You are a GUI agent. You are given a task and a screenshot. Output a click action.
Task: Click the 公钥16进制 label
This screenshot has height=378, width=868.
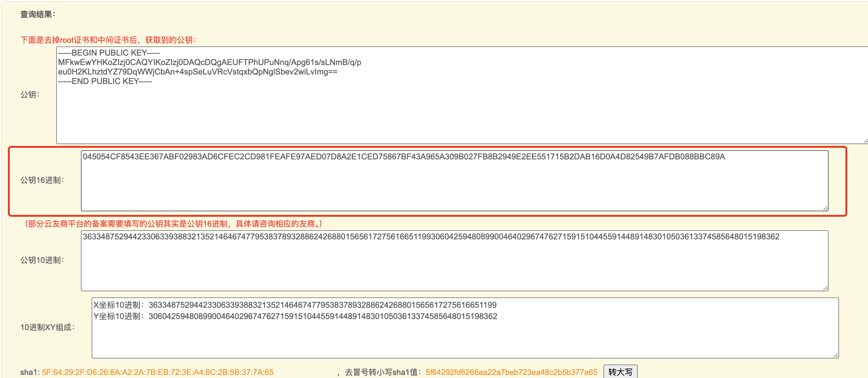(x=42, y=180)
